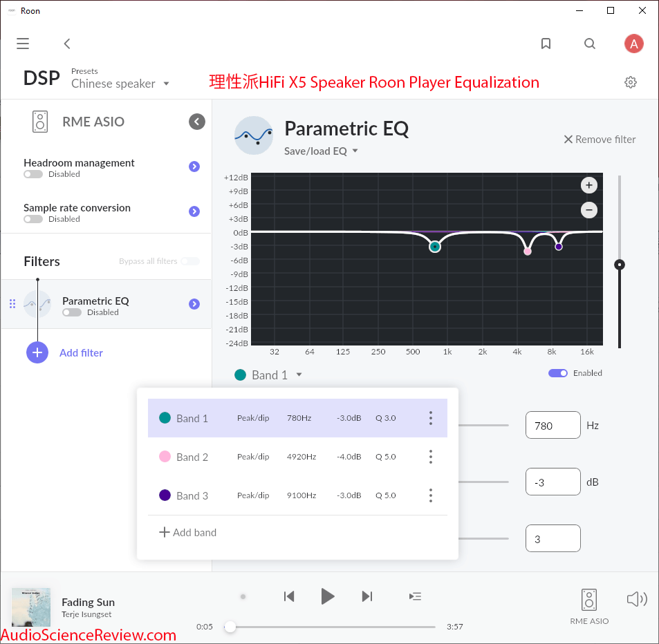Click the Sample rate conversion label
Screen dimensions: 659x644
(77, 208)
